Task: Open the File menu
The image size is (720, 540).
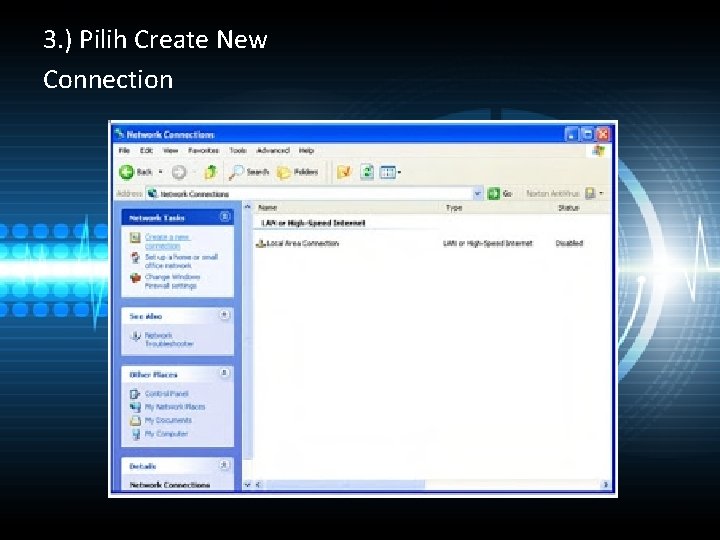Action: point(124,151)
